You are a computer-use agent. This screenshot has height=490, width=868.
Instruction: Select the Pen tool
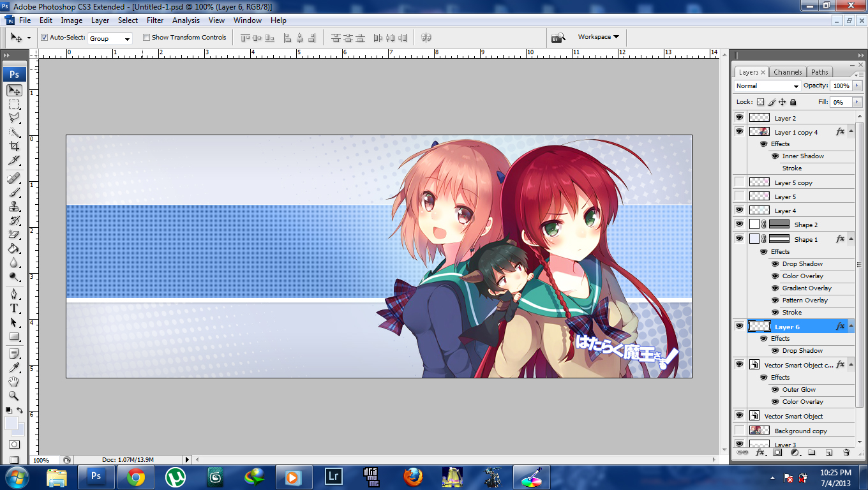click(14, 294)
